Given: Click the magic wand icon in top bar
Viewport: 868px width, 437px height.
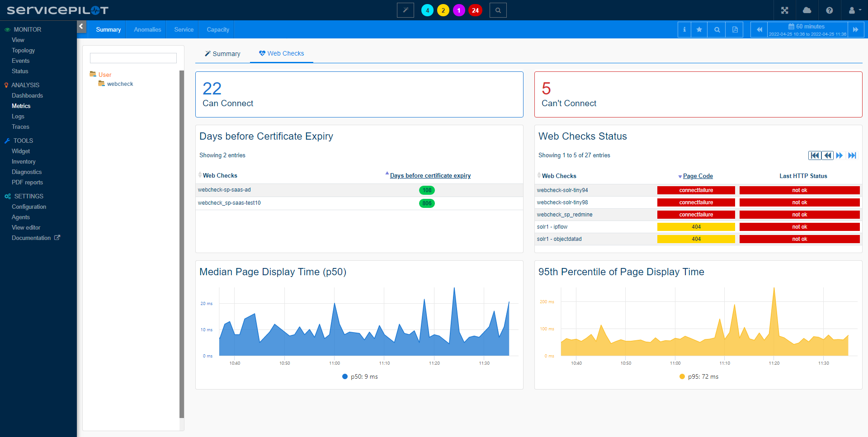Looking at the screenshot, I should [405, 10].
